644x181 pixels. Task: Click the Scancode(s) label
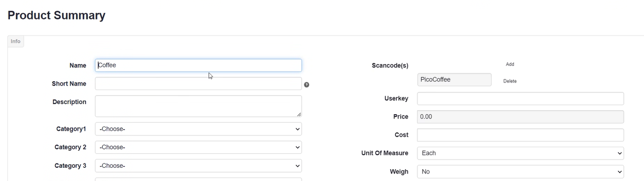coord(390,65)
